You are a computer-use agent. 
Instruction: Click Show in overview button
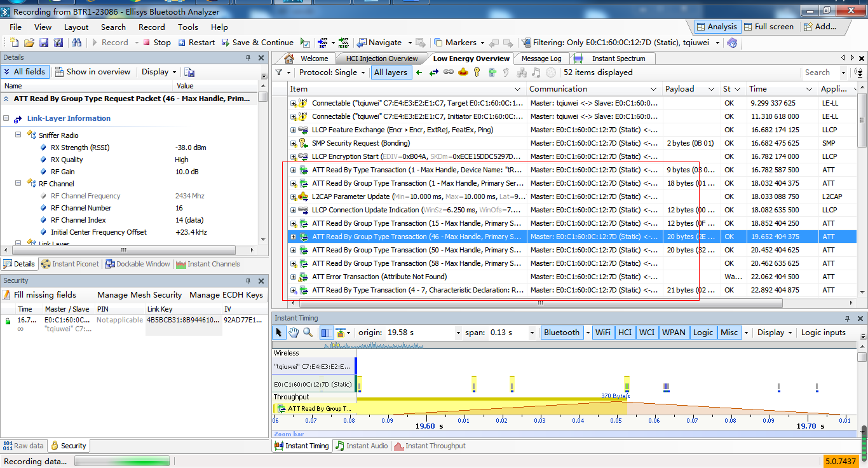pyautogui.click(x=93, y=72)
